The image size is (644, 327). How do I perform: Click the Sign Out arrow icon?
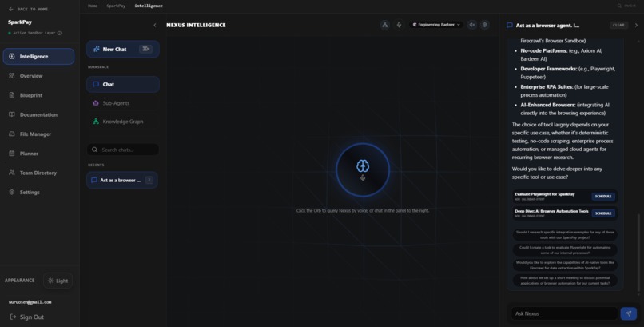coord(13,317)
